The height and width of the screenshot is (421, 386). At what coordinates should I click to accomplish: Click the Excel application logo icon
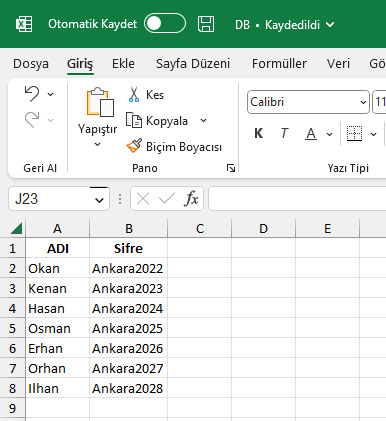(x=24, y=24)
